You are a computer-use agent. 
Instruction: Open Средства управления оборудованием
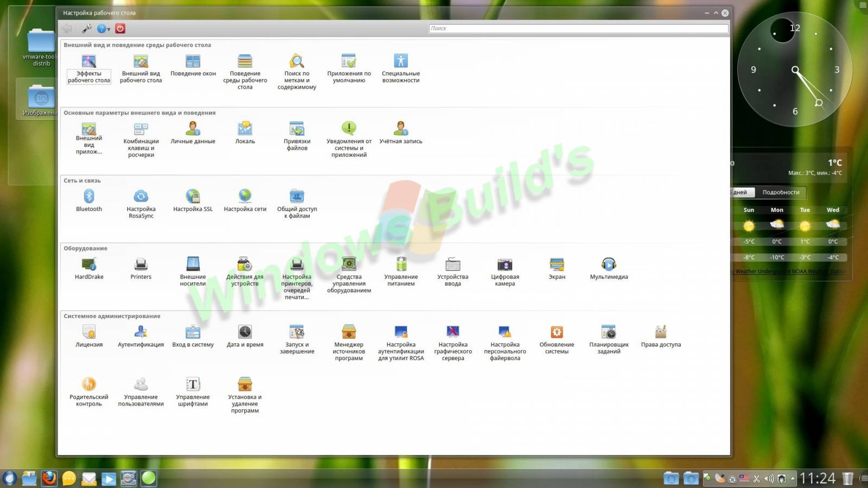click(349, 275)
